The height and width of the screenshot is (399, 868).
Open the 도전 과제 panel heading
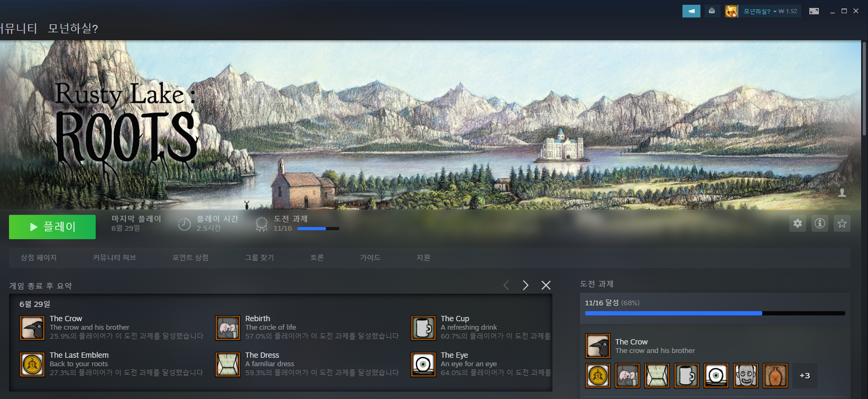point(597,284)
